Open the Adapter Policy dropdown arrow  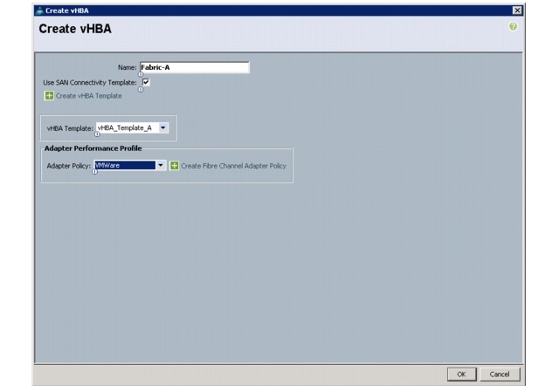(x=161, y=165)
